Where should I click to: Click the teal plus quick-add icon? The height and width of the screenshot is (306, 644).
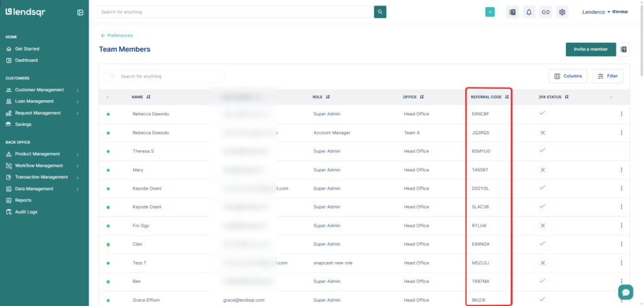[x=490, y=12]
